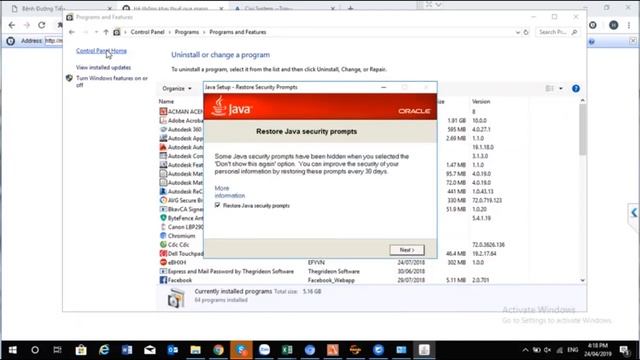Expand the view options dropdown arrow
The width and height of the screenshot is (640, 360).
tap(561, 89)
